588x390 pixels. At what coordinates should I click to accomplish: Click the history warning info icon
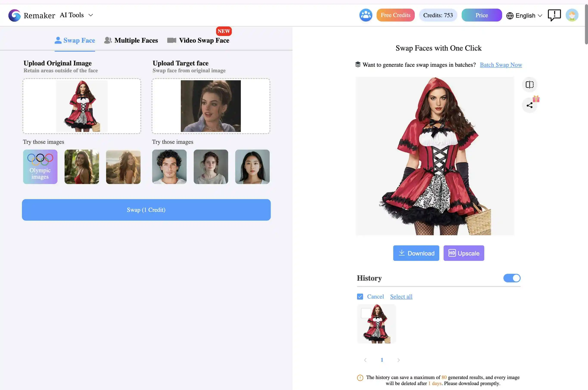click(x=360, y=378)
